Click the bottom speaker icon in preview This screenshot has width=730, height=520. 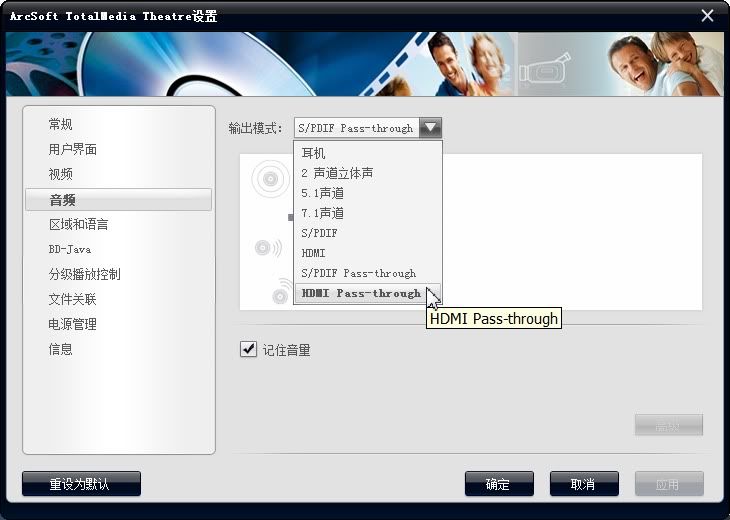tap(282, 292)
